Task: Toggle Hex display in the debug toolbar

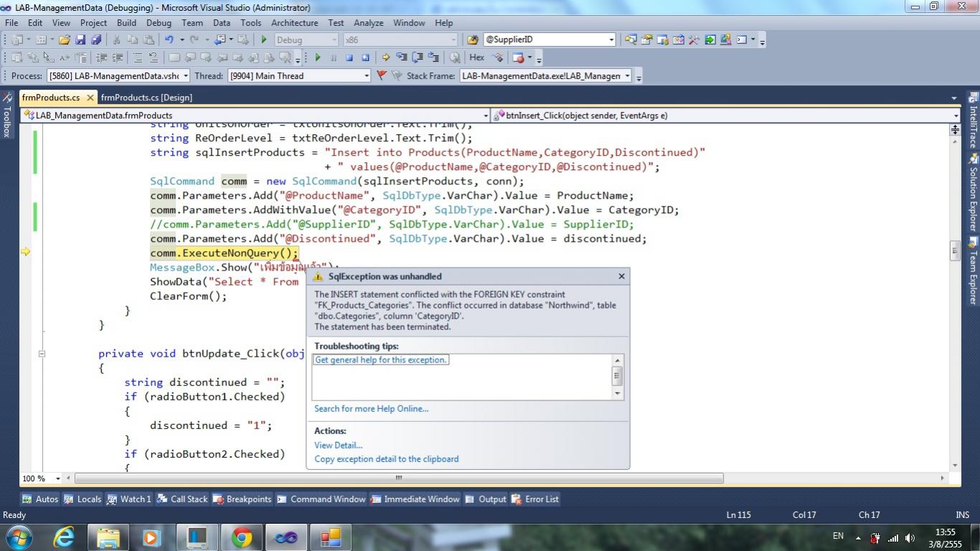Action: click(476, 57)
